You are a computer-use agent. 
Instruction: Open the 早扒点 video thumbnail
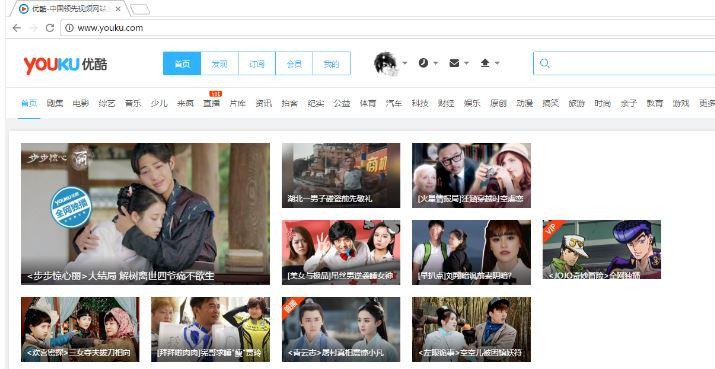click(471, 253)
